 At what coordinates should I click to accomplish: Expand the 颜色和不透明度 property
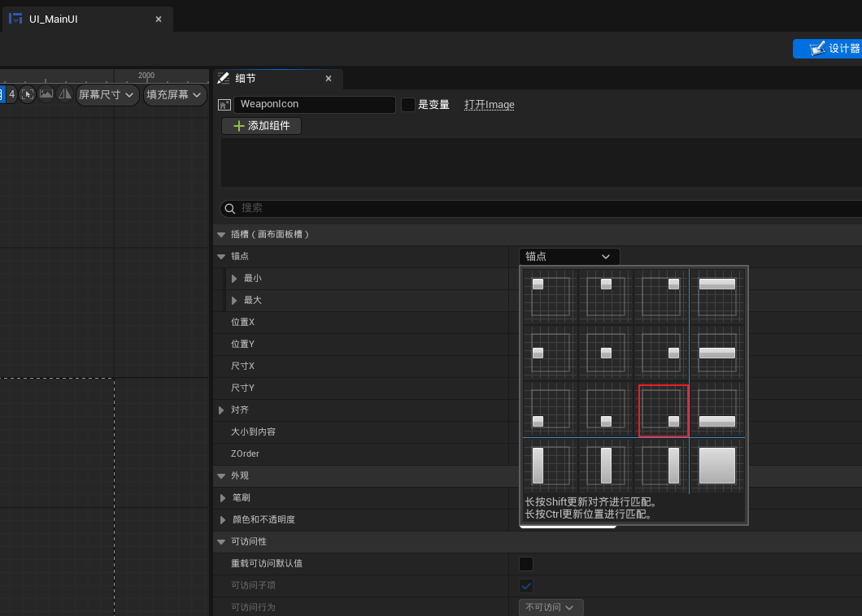click(223, 520)
